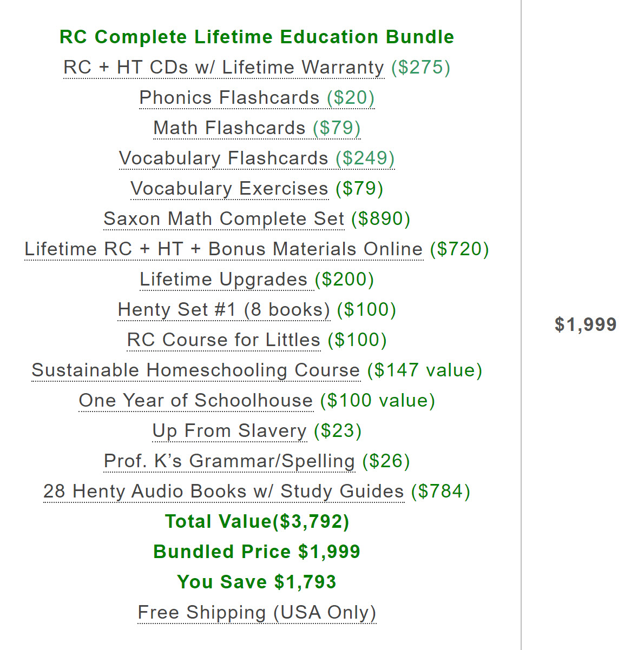This screenshot has height=650, width=644.
Task: Click the Total Value($3,792) text
Action: tap(257, 521)
